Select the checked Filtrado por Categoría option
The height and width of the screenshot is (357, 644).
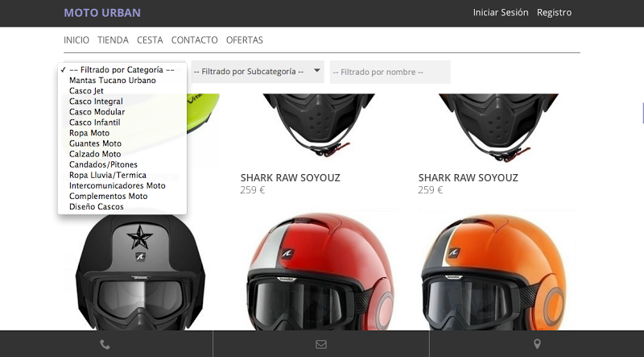[122, 70]
